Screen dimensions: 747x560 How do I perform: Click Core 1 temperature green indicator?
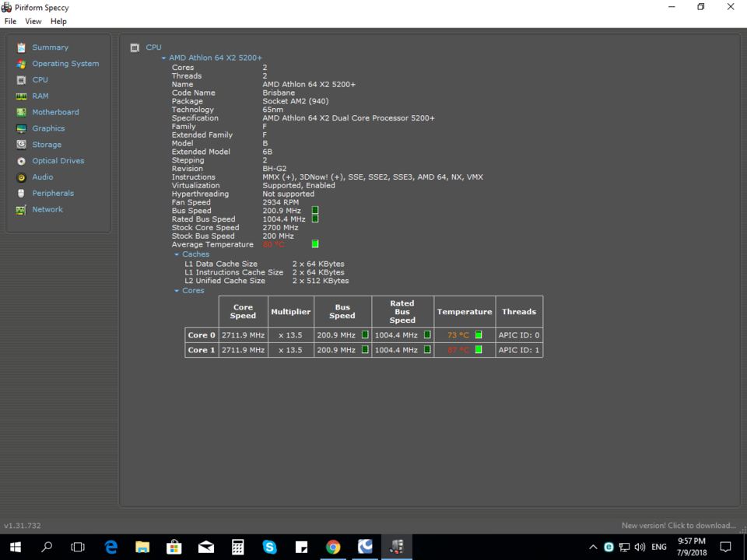coord(479,349)
